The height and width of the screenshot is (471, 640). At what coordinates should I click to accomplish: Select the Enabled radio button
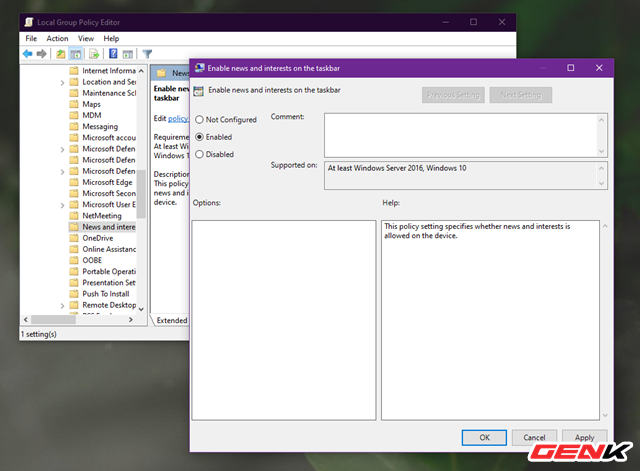199,137
